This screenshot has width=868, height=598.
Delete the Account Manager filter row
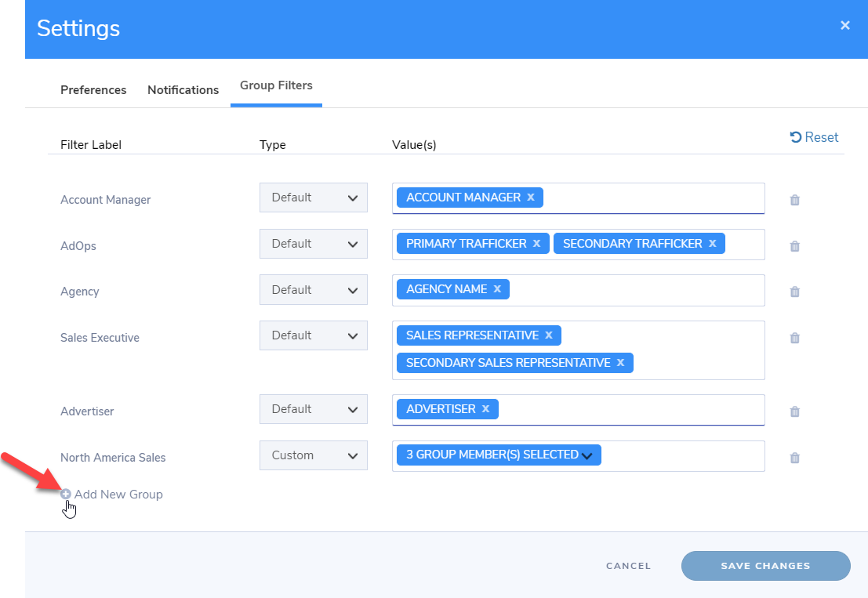794,200
